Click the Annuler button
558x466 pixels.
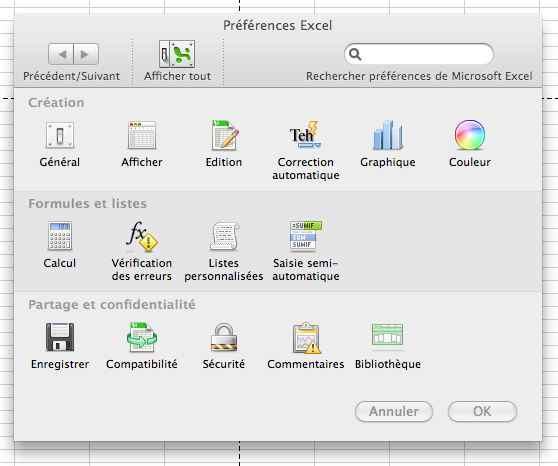click(x=394, y=412)
